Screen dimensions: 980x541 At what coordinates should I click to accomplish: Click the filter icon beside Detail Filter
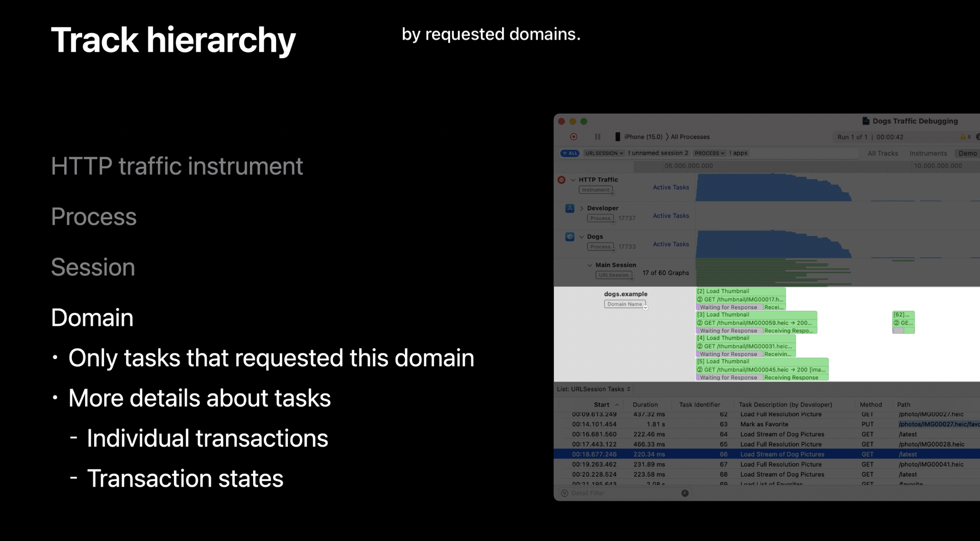pyautogui.click(x=564, y=493)
